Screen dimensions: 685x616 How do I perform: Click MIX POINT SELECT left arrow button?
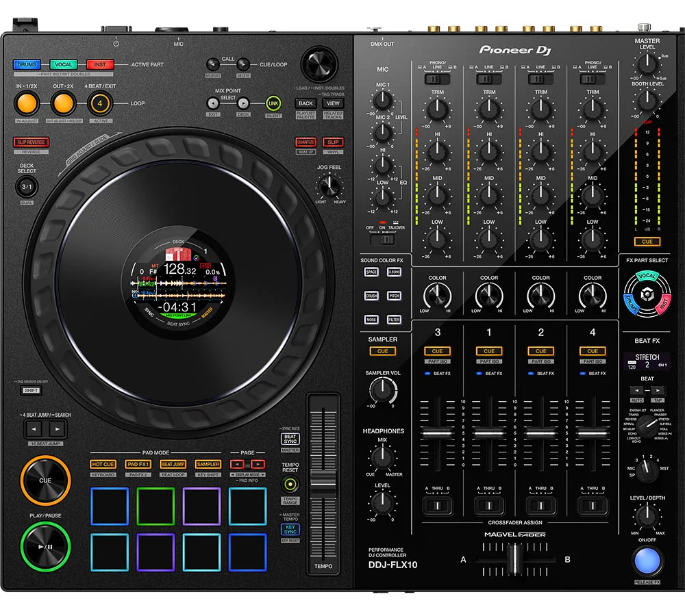tap(213, 103)
